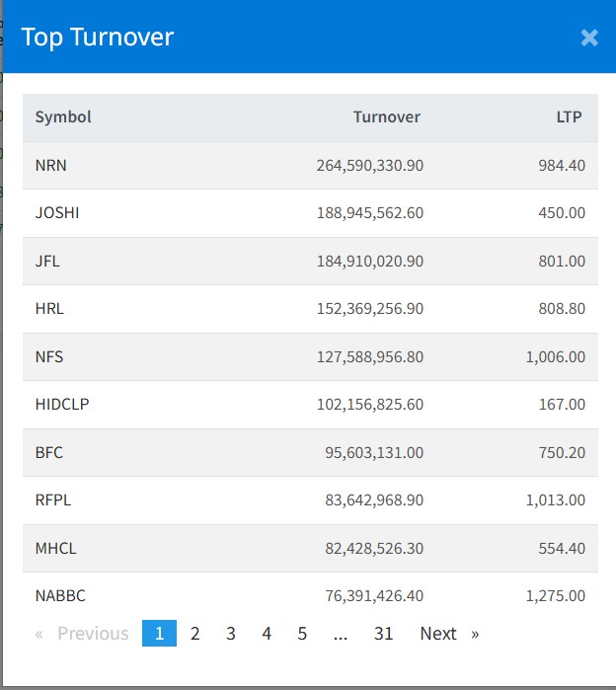Screen dimensions: 616x690
Task: Click the Turnover column header
Action: 387,117
